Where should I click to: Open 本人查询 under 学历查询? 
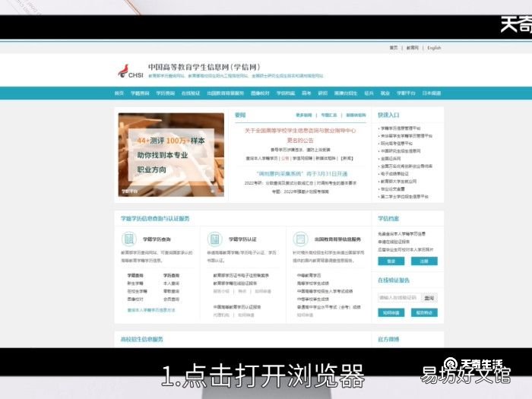click(x=171, y=283)
